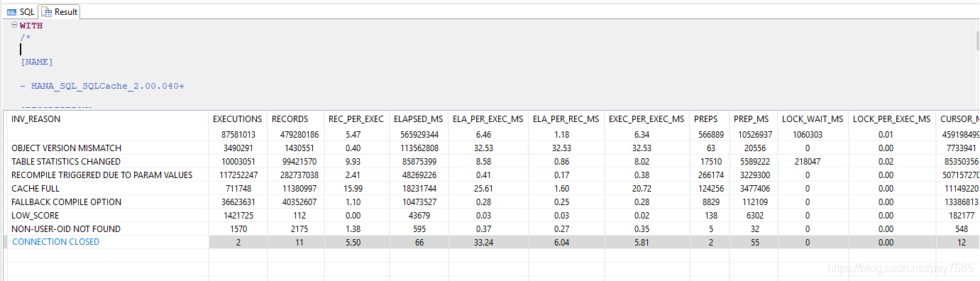The height and width of the screenshot is (281, 980).
Task: Click the PREPS column header
Action: pyautogui.click(x=706, y=119)
